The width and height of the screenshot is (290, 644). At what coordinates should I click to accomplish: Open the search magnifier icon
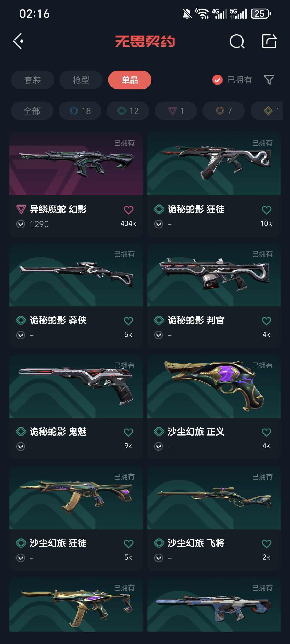click(237, 41)
